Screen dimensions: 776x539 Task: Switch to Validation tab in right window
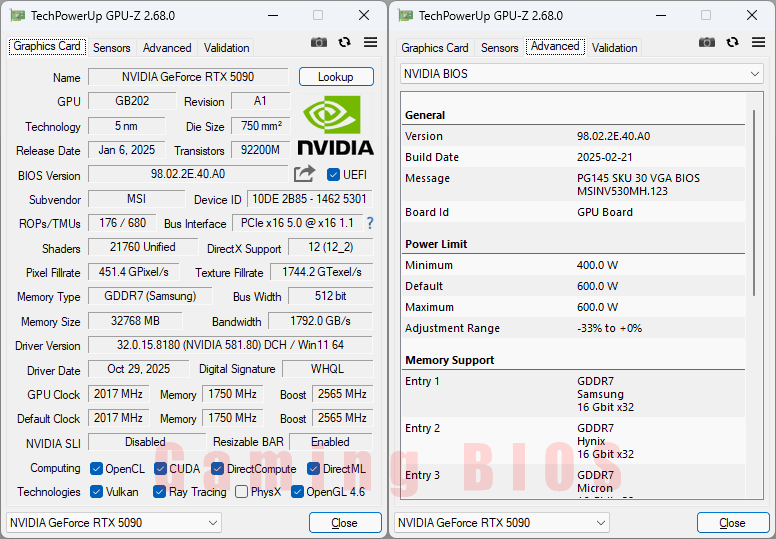pyautogui.click(x=614, y=48)
